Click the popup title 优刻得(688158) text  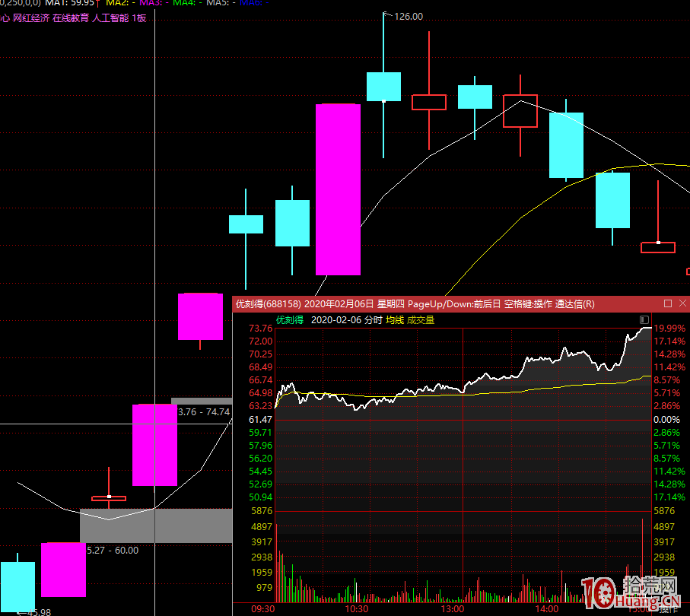pyautogui.click(x=269, y=304)
